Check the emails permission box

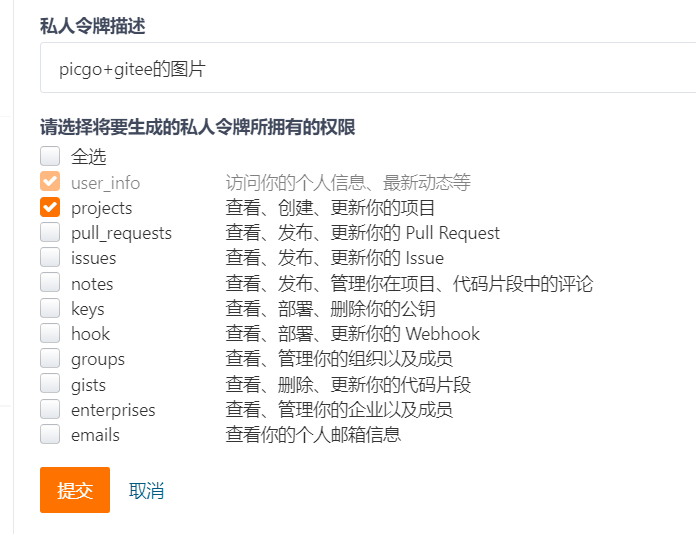pos(50,435)
